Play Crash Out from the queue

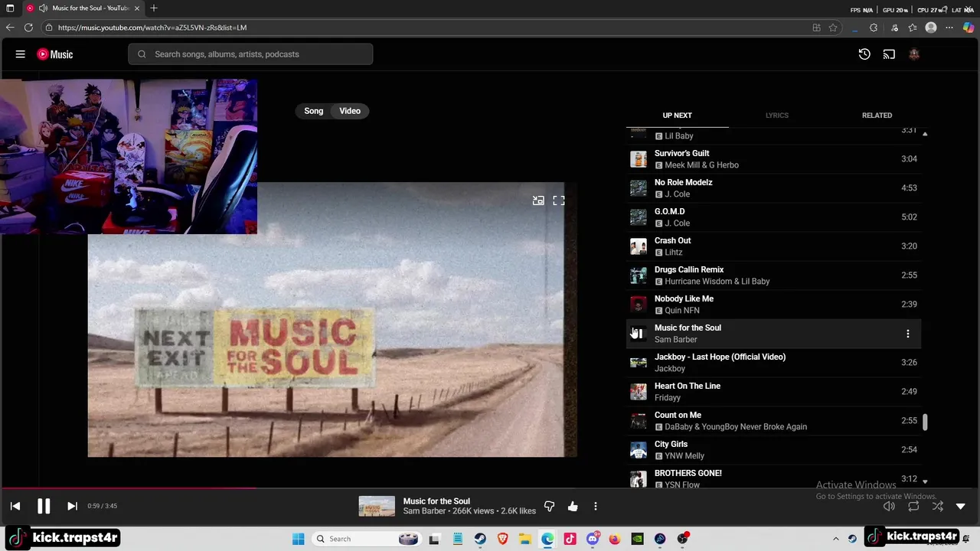[x=773, y=246]
